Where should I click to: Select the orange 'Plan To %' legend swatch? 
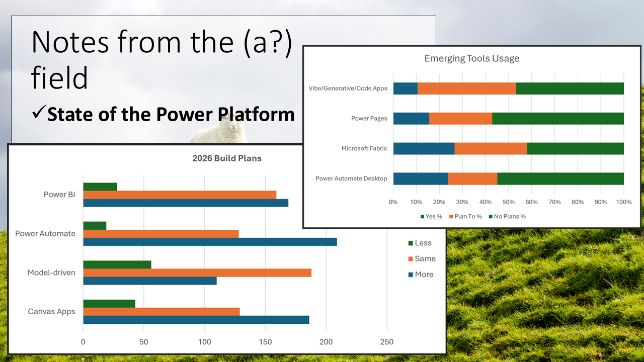click(x=451, y=217)
